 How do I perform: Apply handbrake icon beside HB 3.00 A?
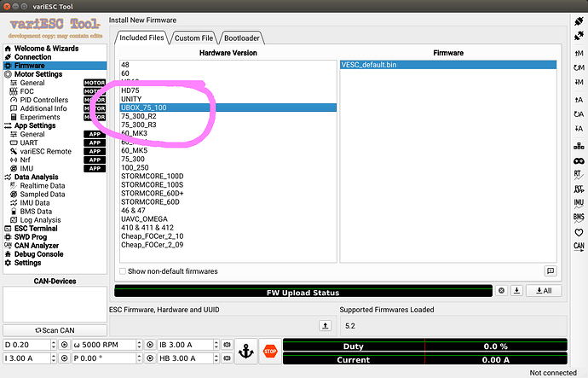tap(227, 358)
